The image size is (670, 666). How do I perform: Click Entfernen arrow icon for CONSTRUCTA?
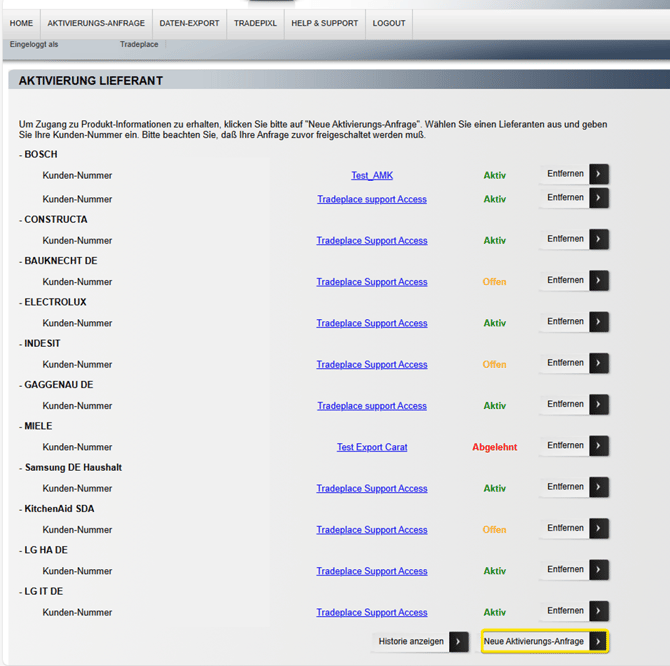pos(599,239)
